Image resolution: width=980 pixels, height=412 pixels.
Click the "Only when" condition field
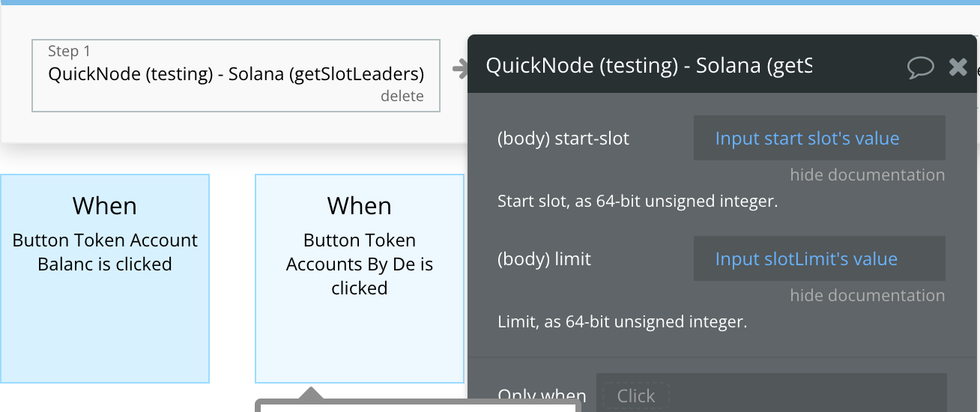[x=772, y=393]
